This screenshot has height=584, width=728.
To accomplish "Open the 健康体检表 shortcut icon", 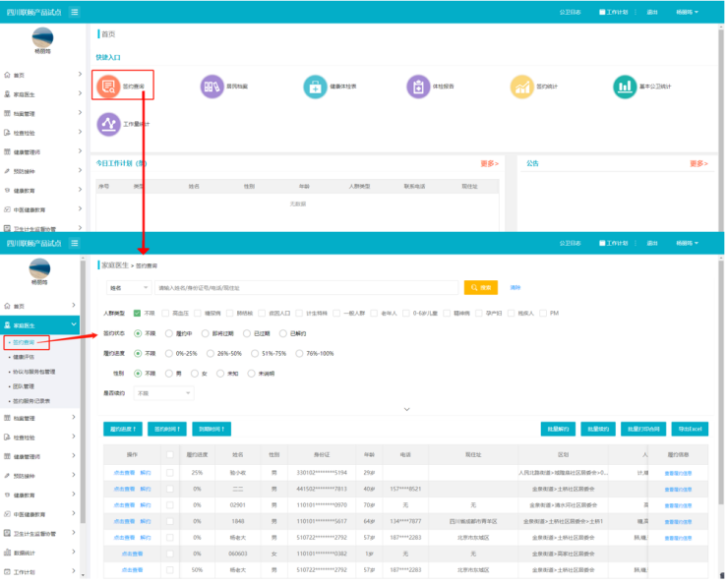I will pyautogui.click(x=315, y=87).
